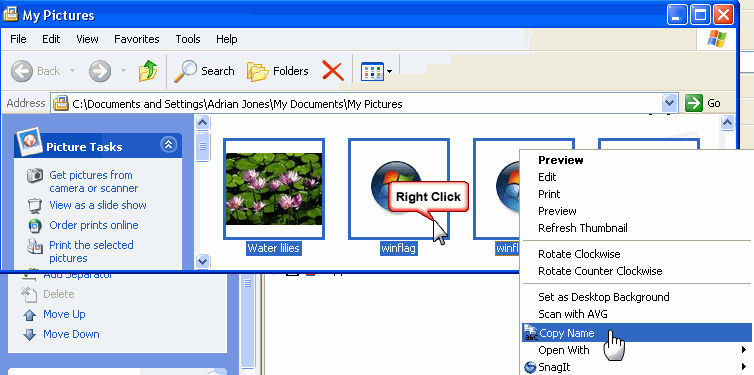This screenshot has width=754, height=375.
Task: Expand the Address bar dropdown
Action: click(x=669, y=103)
